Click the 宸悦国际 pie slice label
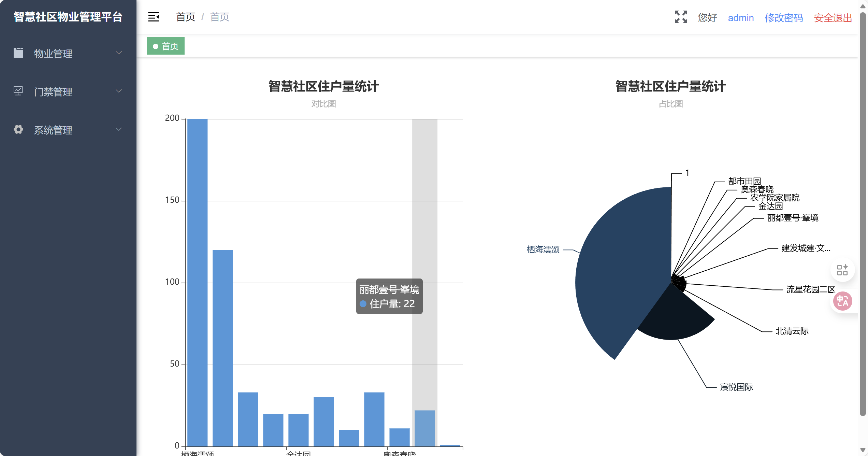This screenshot has height=456, width=868. (736, 387)
